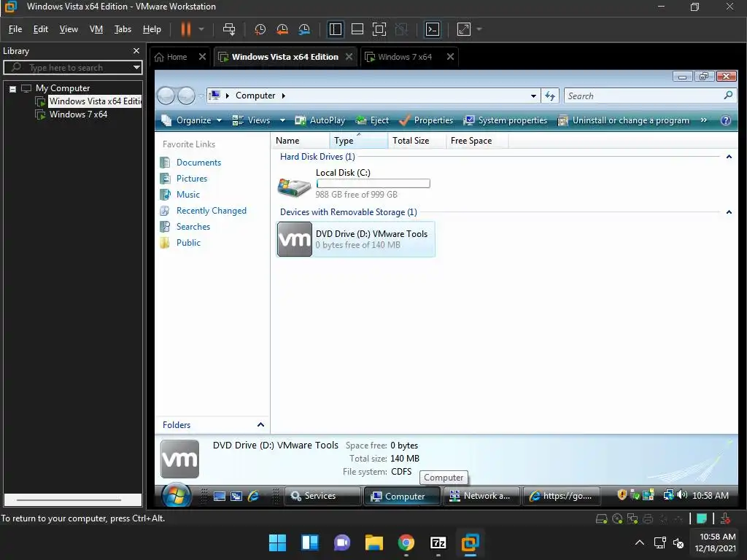Sort by the Type column header

358,141
